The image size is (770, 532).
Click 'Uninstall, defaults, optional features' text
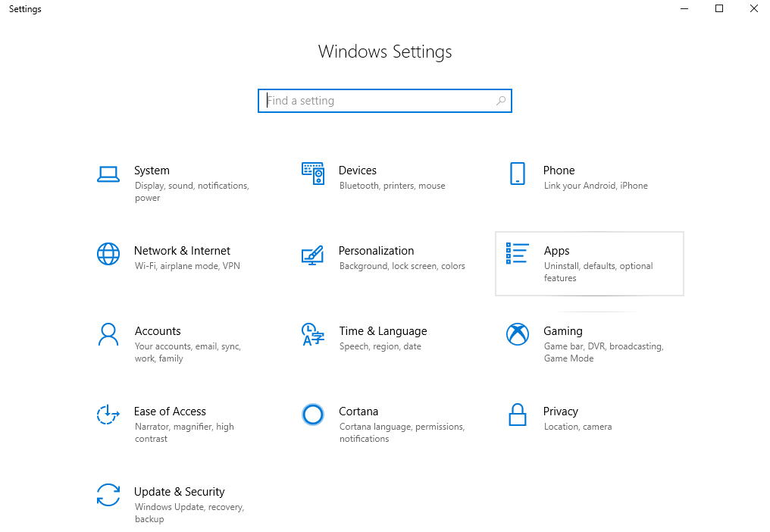pyautogui.click(x=598, y=271)
